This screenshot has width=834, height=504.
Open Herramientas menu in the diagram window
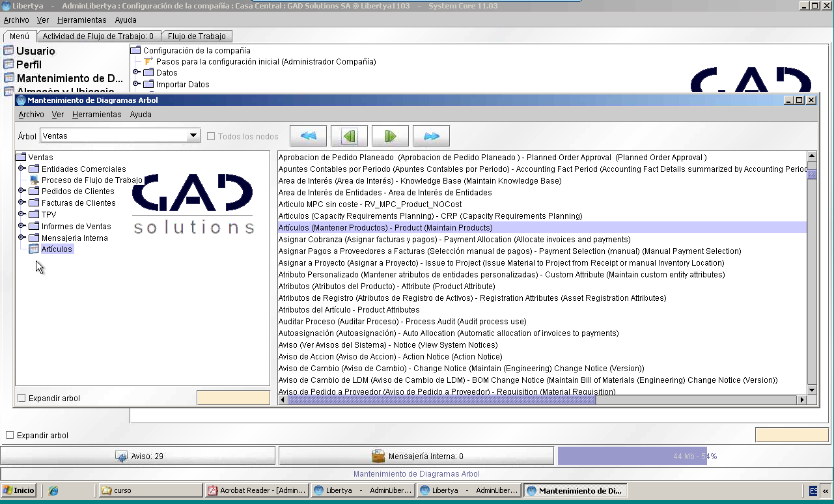(x=97, y=115)
